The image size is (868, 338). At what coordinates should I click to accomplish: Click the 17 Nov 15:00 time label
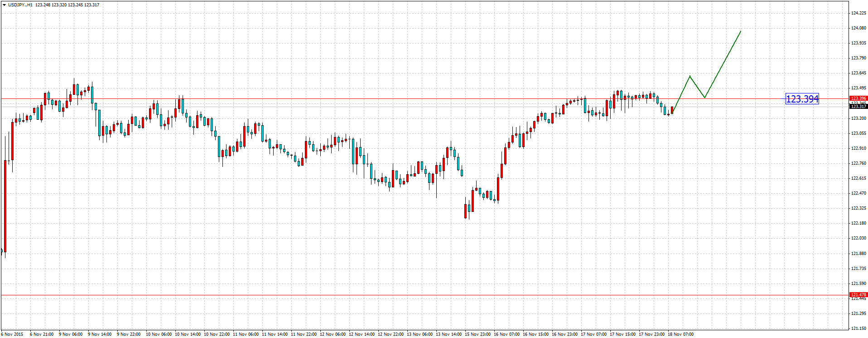pos(622,334)
